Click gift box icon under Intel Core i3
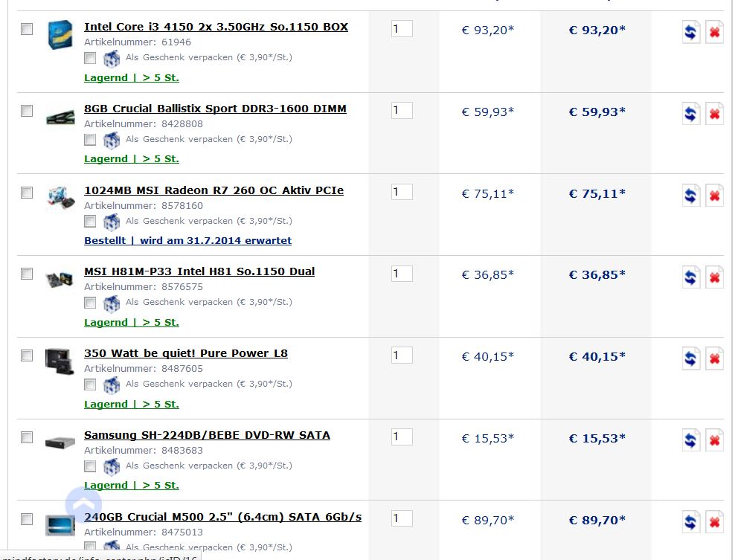 pyautogui.click(x=112, y=59)
